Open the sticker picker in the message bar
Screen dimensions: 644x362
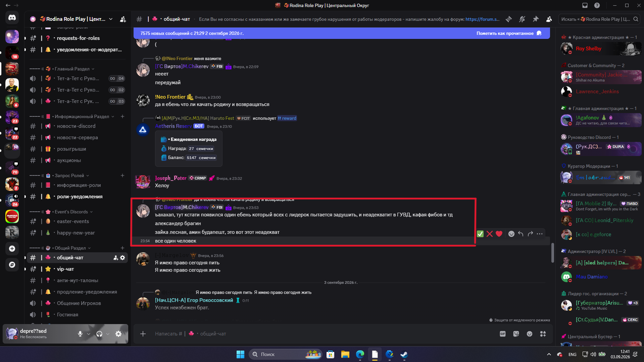coord(516,334)
